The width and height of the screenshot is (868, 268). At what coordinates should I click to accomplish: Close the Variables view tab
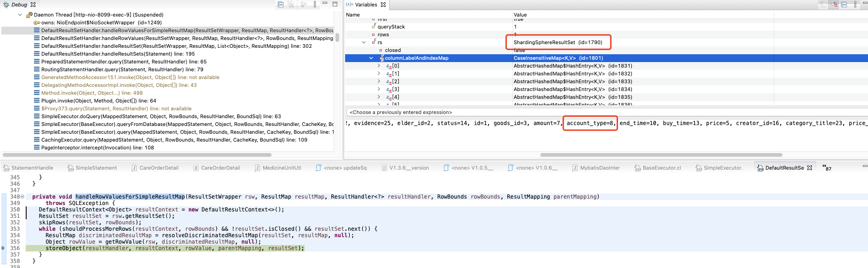coord(383,5)
